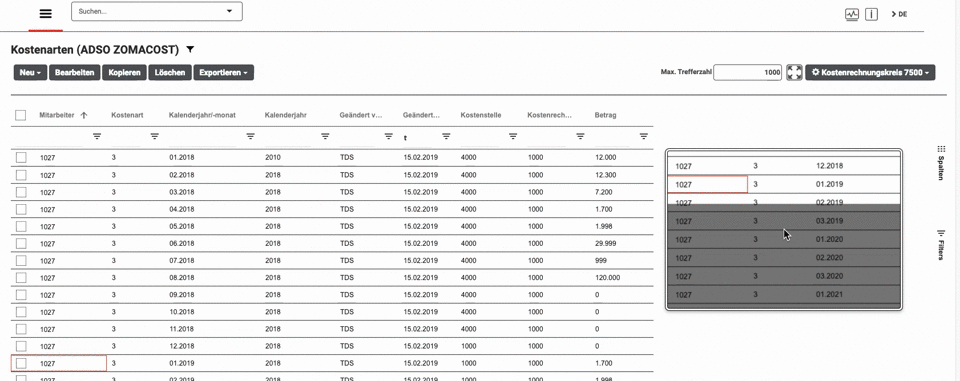Click 01.2020 row in preview popup

pos(784,240)
